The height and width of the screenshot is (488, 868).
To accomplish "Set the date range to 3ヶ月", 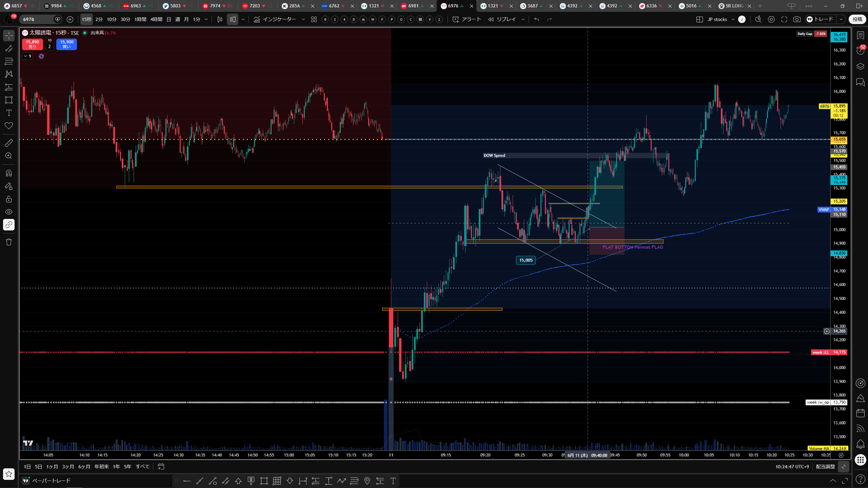I will pos(68,467).
